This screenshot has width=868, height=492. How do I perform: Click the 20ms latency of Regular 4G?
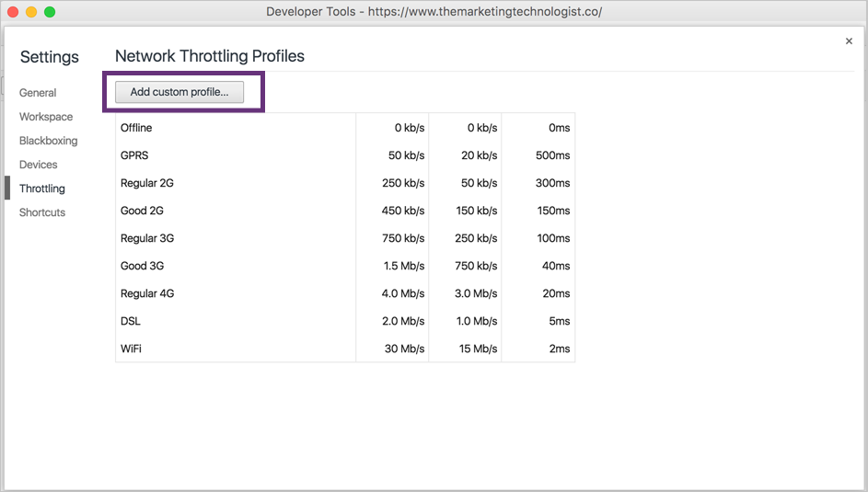coord(556,293)
